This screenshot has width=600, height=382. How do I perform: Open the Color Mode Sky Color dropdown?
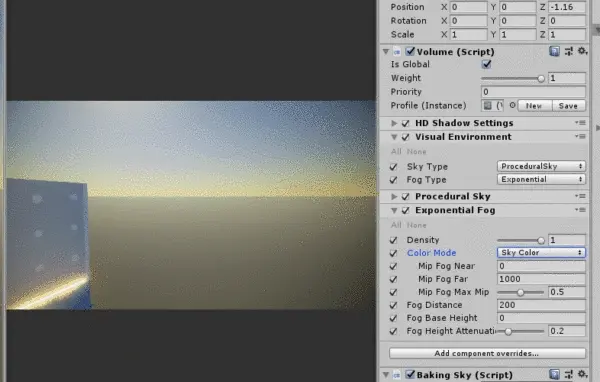541,253
